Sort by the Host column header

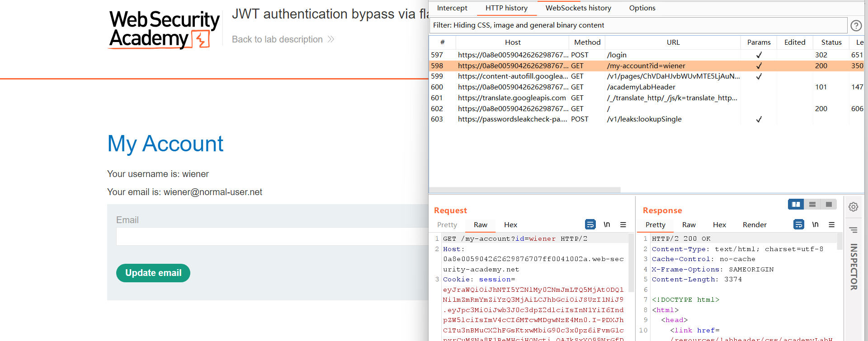pos(512,42)
